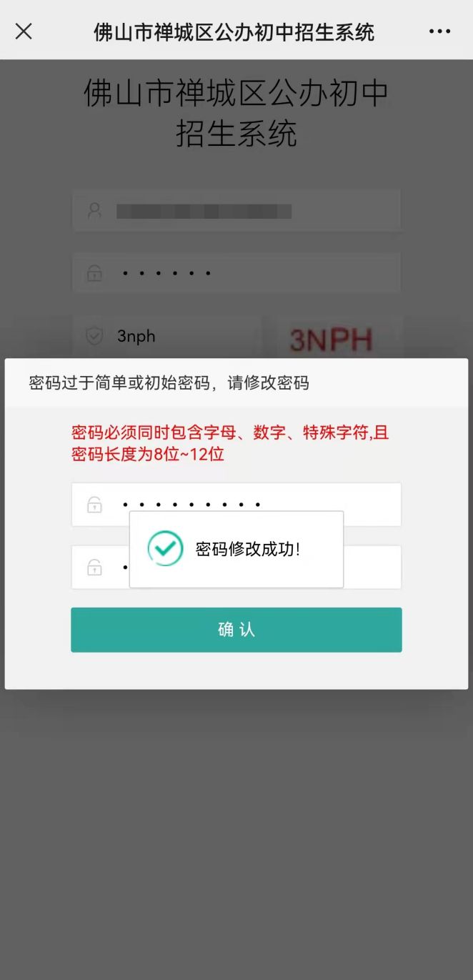Click the red password requirements hint text
Image resolution: width=473 pixels, height=980 pixels.
point(230,443)
